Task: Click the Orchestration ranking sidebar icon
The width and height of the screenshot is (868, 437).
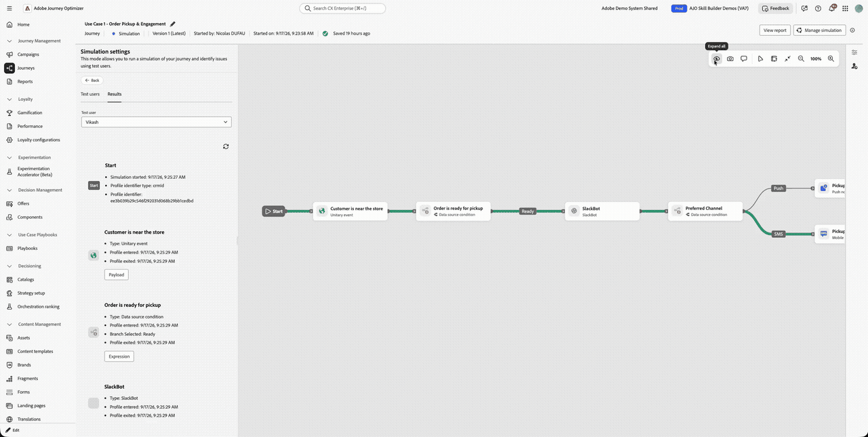Action: [9, 306]
